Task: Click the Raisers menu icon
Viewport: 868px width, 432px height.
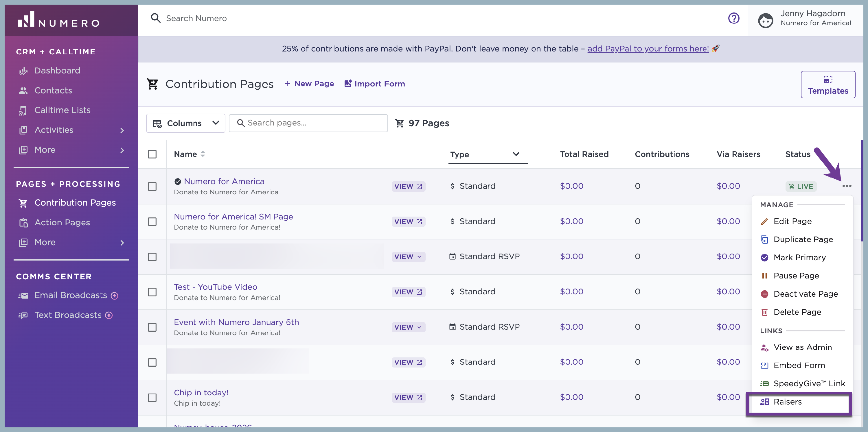Action: click(x=764, y=402)
